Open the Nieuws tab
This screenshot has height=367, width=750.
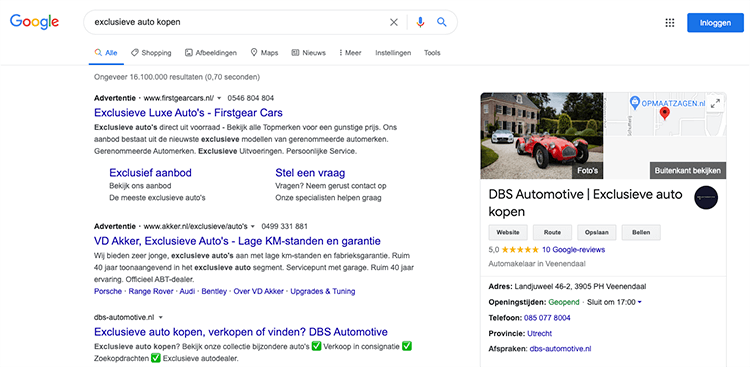coord(309,53)
